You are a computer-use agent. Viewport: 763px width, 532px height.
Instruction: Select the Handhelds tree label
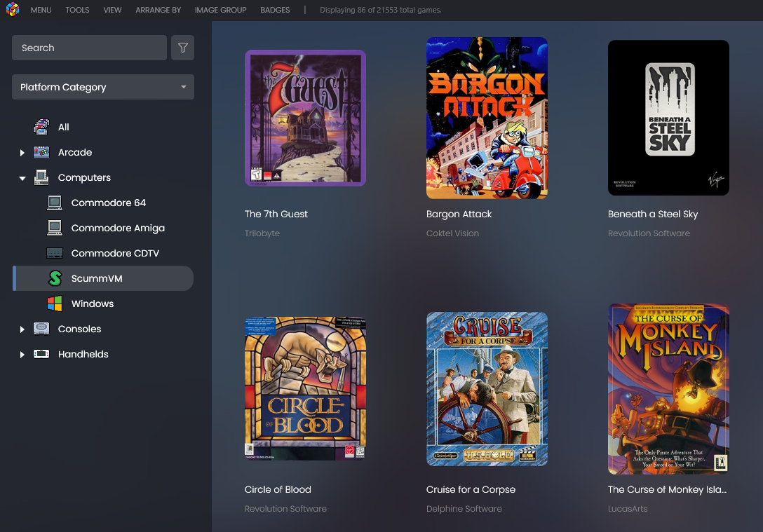pyautogui.click(x=83, y=354)
